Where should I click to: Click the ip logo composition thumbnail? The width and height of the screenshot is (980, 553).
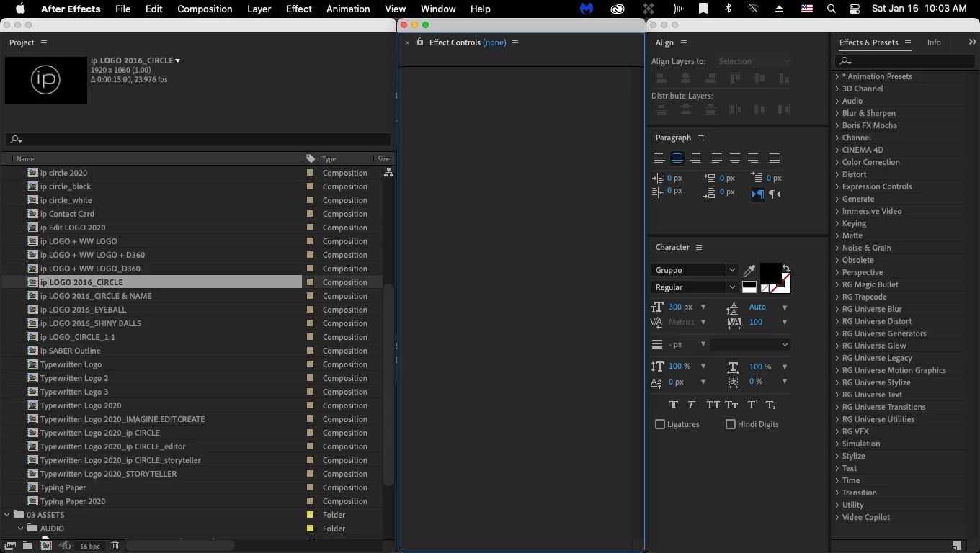pyautogui.click(x=46, y=81)
